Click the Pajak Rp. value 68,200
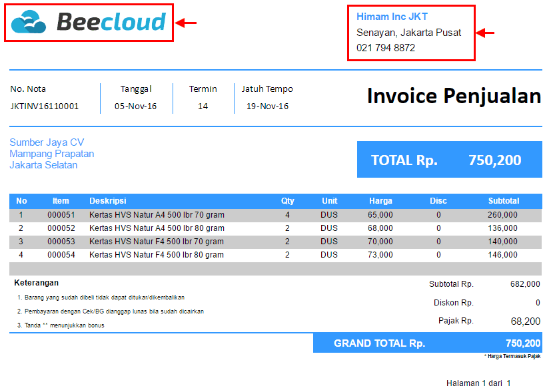The width and height of the screenshot is (551, 392). [525, 321]
